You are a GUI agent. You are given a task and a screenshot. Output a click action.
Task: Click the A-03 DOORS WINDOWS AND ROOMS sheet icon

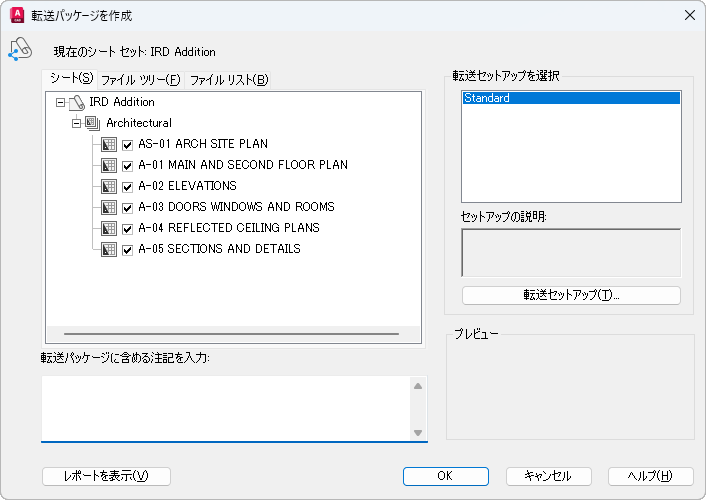[109, 207]
